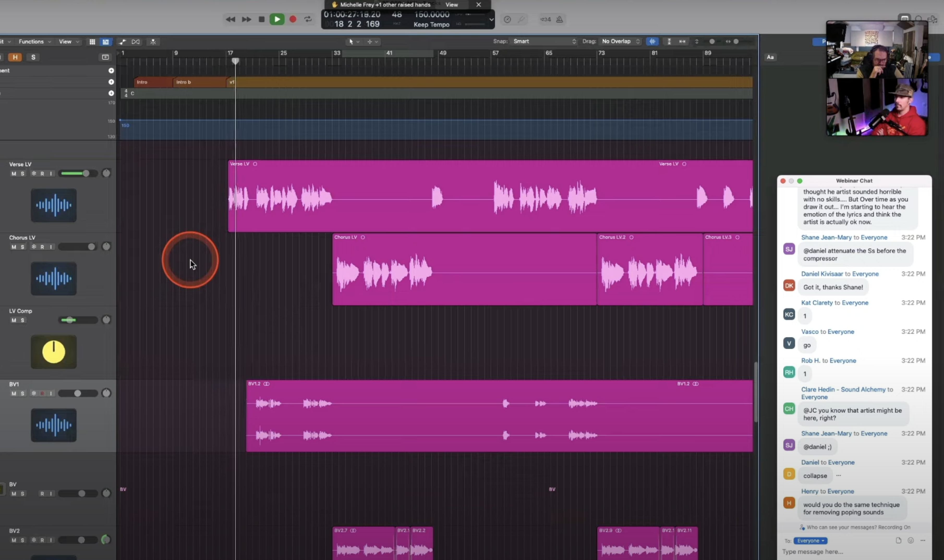Select the list view icon beside grid view
Viewport: 944px width, 560px height.
tap(106, 41)
